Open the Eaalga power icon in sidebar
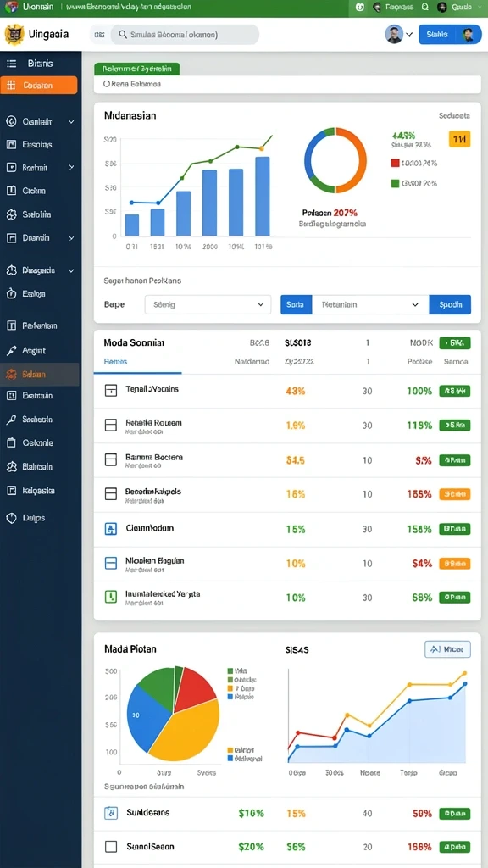The height and width of the screenshot is (868, 488). 11,294
